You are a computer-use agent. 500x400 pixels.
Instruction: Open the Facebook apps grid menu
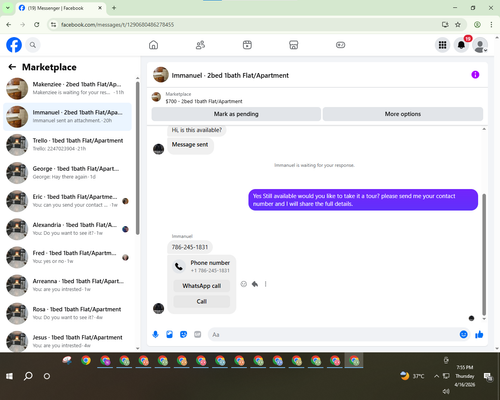click(x=442, y=45)
